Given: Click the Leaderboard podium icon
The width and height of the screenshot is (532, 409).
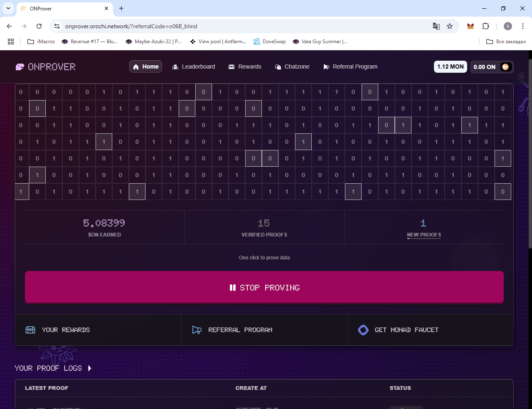Looking at the screenshot, I should pyautogui.click(x=175, y=67).
